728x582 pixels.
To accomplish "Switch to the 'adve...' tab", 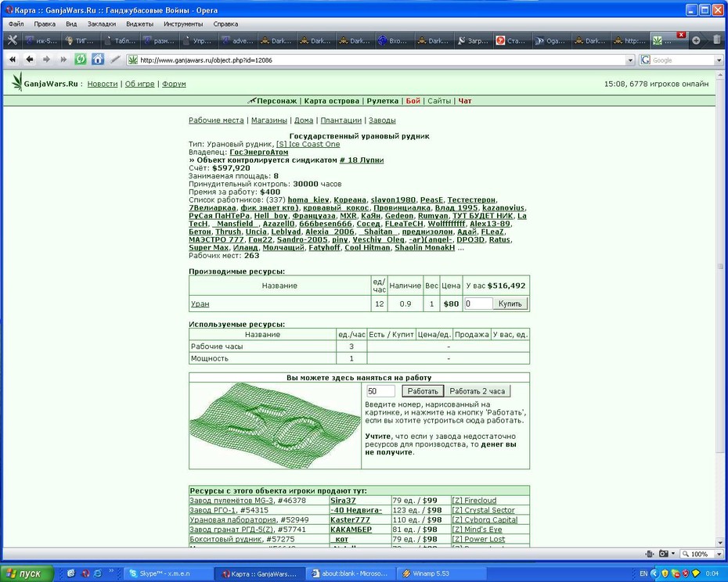I will pyautogui.click(x=238, y=41).
